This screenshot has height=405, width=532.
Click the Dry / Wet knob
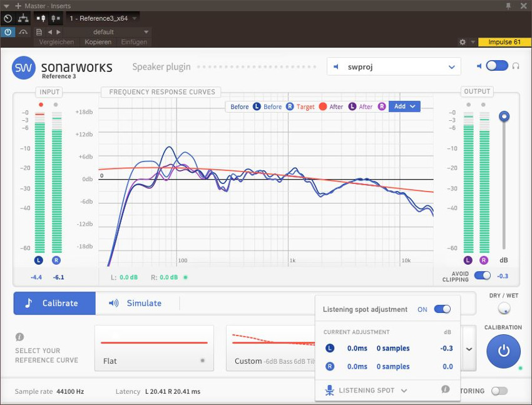click(x=504, y=309)
